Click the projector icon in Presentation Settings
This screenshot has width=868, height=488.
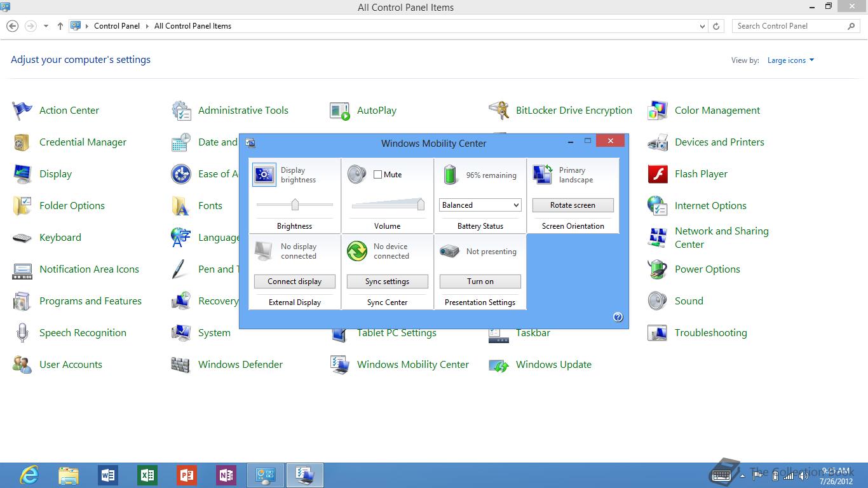click(449, 251)
